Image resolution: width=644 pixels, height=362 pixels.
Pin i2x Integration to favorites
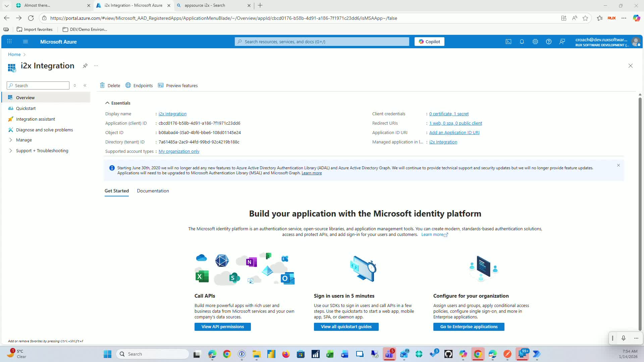pos(85,66)
